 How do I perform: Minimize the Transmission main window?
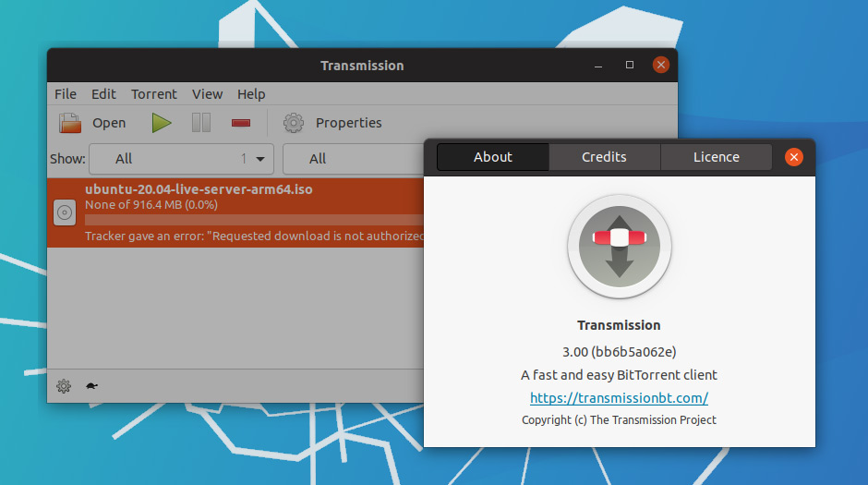coord(597,66)
